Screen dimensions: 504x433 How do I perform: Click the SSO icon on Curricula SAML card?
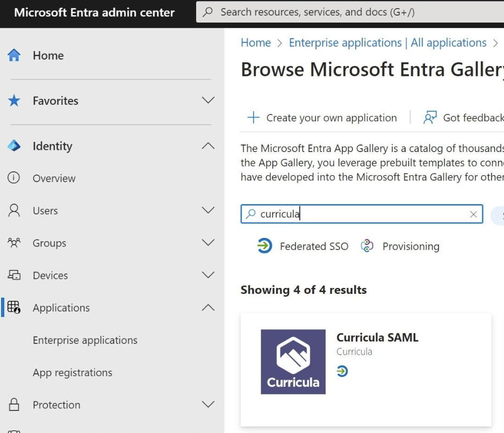(x=342, y=371)
